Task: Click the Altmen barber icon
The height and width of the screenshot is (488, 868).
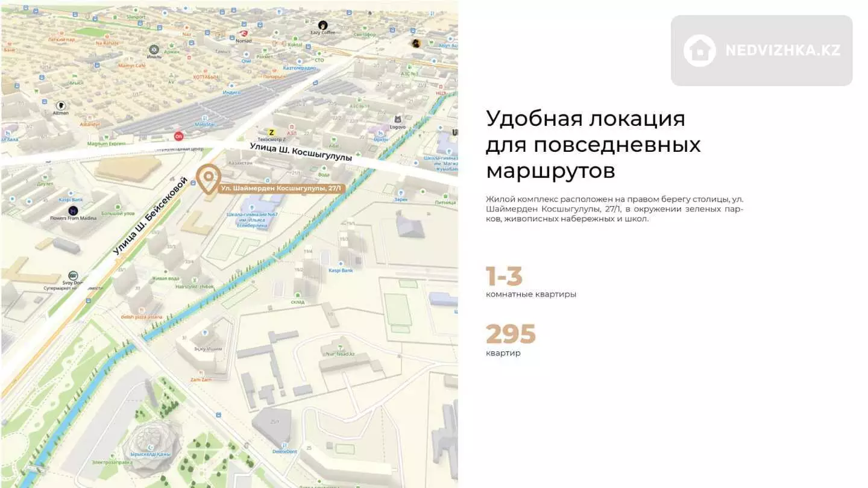Action: point(61,105)
